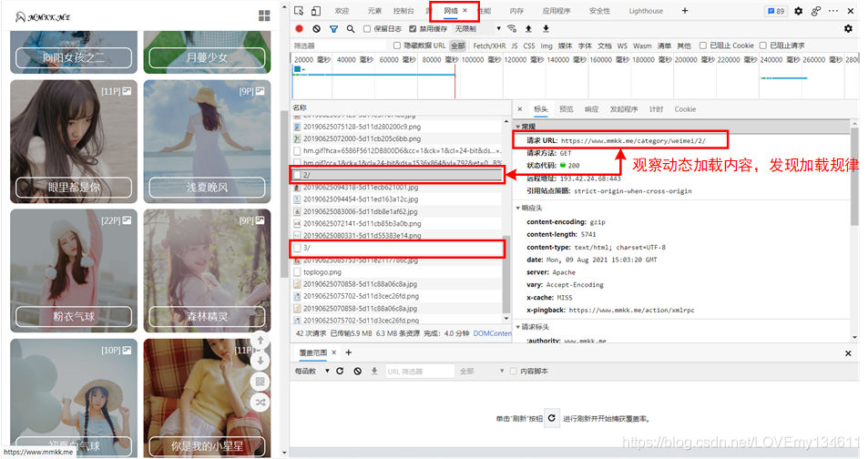Click the scroll-up arrow button on webpage

(260, 340)
